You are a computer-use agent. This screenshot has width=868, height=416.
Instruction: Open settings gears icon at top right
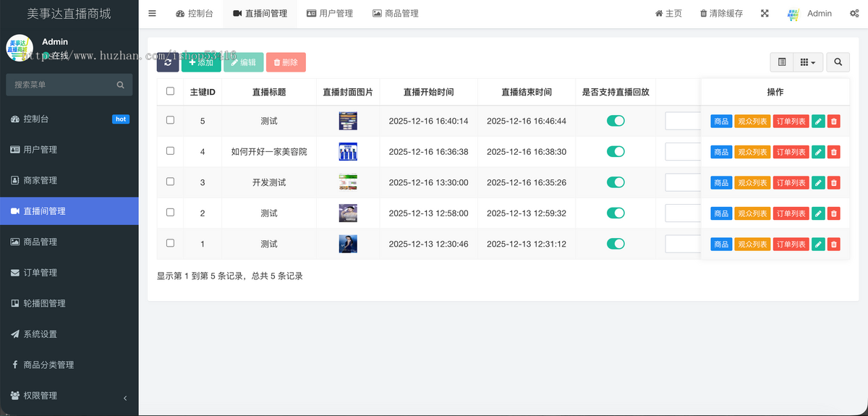click(854, 14)
